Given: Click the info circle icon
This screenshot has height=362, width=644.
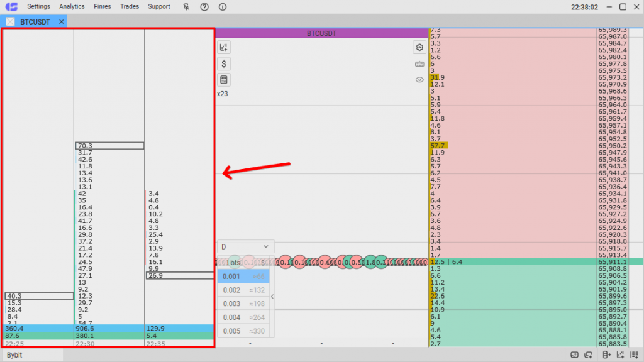Looking at the screenshot, I should click(x=223, y=7).
